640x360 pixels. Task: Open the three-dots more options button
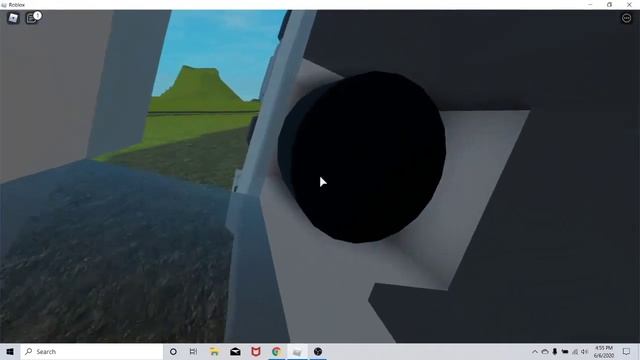(626, 18)
